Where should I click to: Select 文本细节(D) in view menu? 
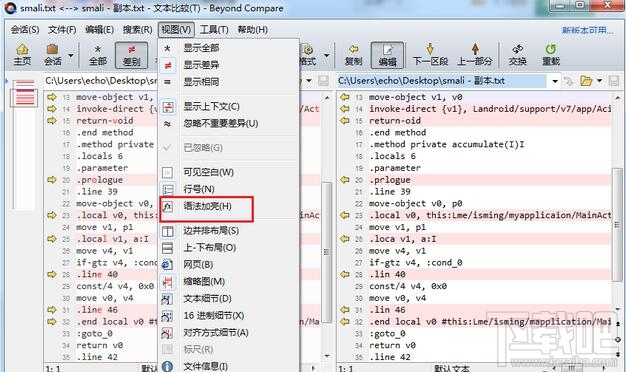(x=228, y=299)
